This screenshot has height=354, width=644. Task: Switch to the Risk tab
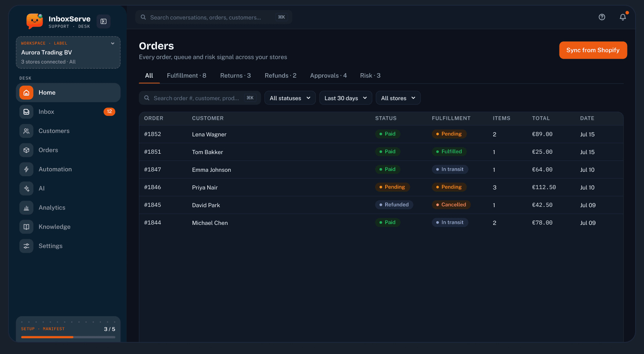pyautogui.click(x=370, y=76)
